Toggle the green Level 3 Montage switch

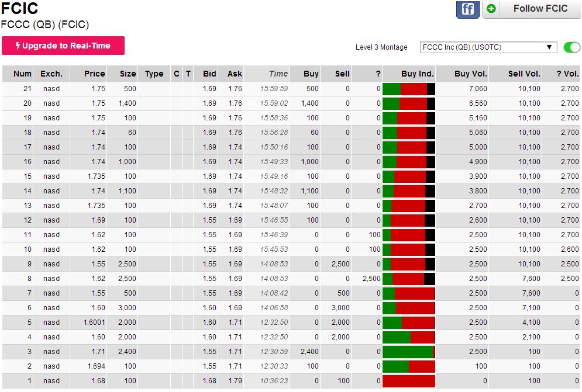pos(571,47)
